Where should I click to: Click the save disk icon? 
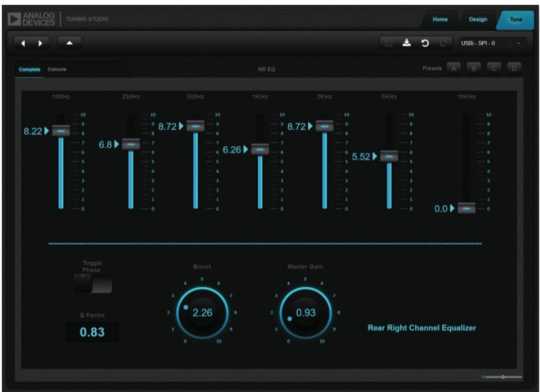pos(389,43)
